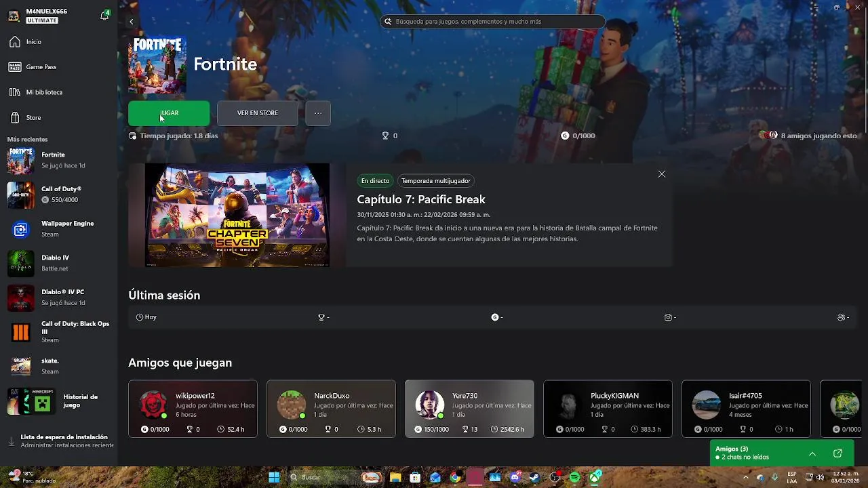Click trophy icon in Última sesión row

point(321,317)
